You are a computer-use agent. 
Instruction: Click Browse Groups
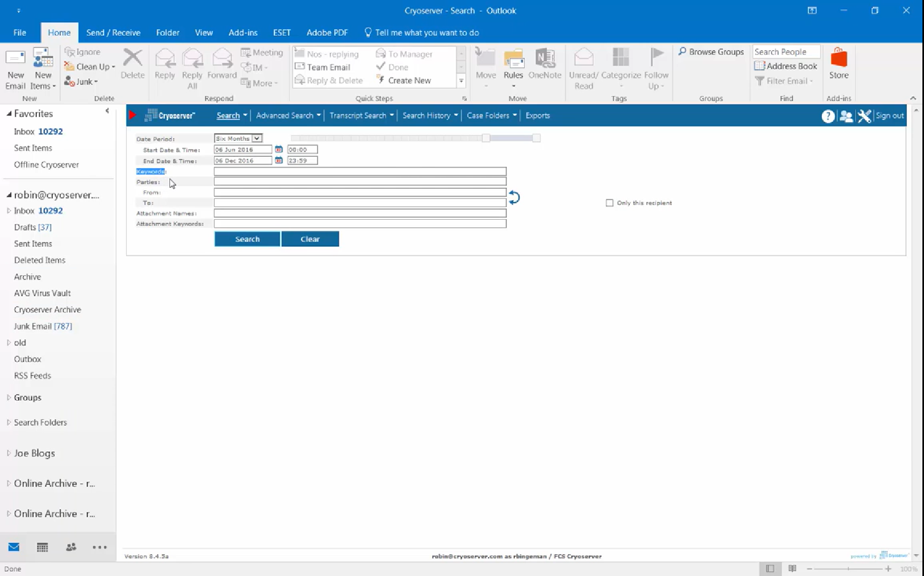[711, 52]
